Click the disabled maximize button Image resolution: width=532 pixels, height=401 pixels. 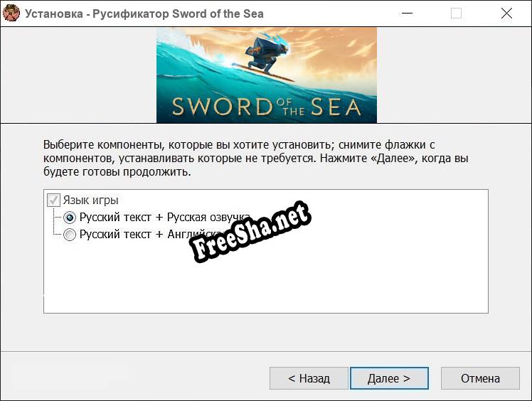456,14
